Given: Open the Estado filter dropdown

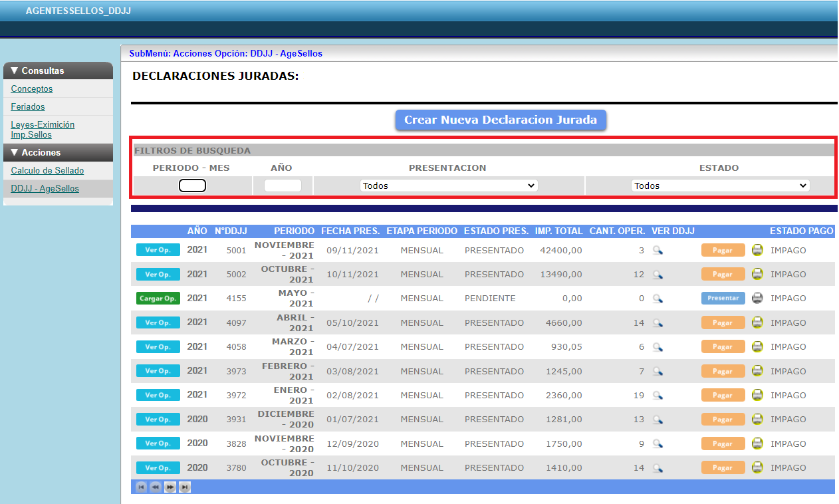Looking at the screenshot, I should pyautogui.click(x=721, y=186).
